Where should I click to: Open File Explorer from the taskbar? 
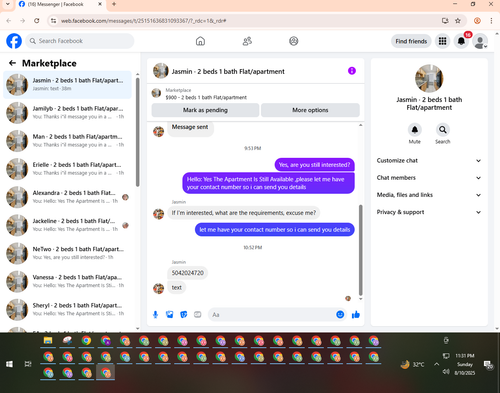[x=48, y=341]
